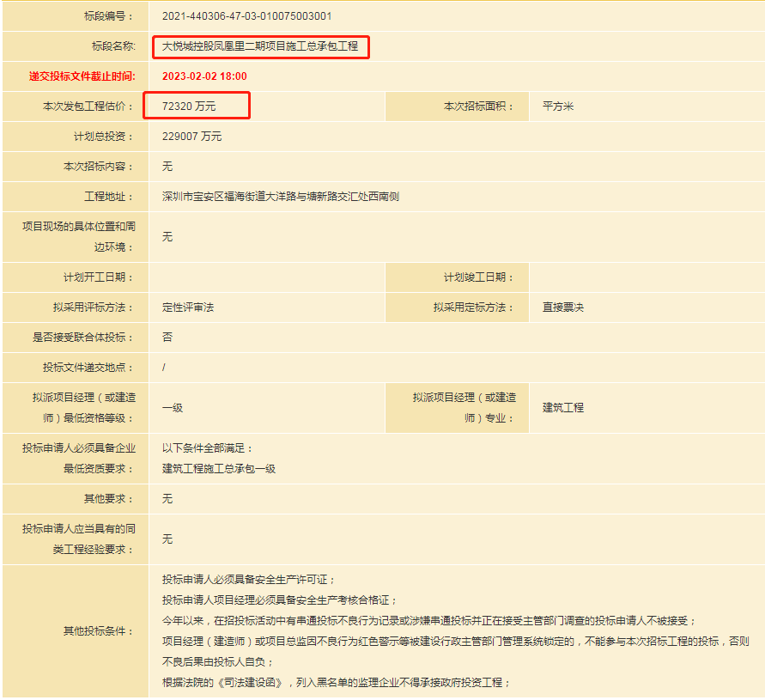
Task: Click the 建筑工程 specialty value
Action: pos(563,408)
